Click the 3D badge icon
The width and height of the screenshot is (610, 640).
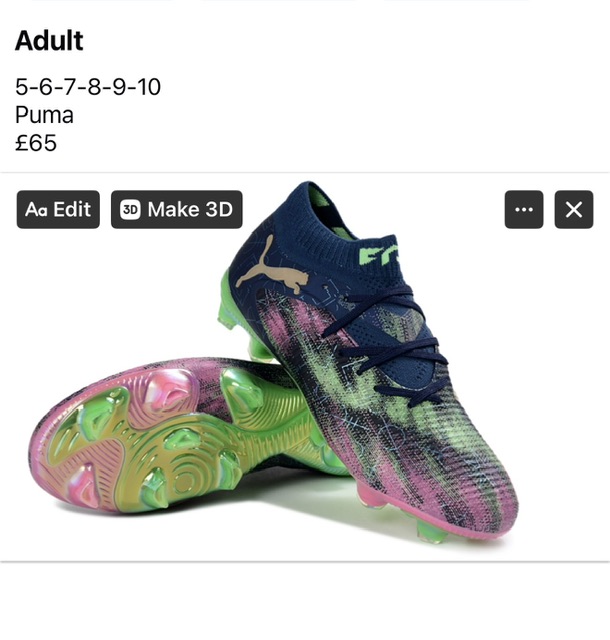click(130, 210)
